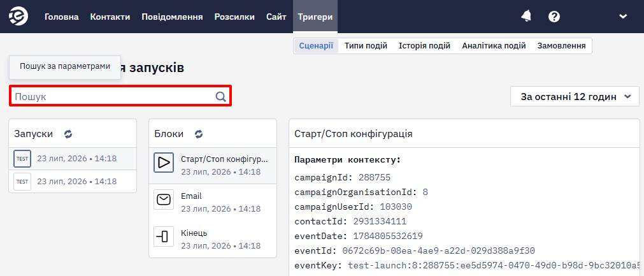Viewport: 644px width, 276px height.
Task: Expand the account menu chevron
Action: (x=623, y=17)
